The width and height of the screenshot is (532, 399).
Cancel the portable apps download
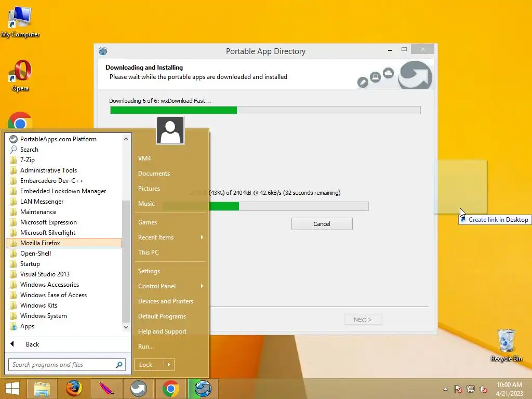pos(322,224)
